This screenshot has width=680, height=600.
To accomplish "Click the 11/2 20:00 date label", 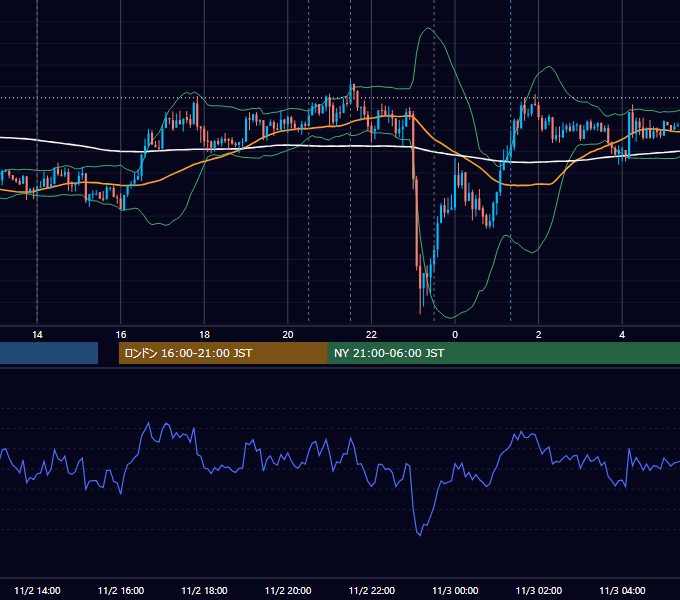I will pyautogui.click(x=288, y=590).
